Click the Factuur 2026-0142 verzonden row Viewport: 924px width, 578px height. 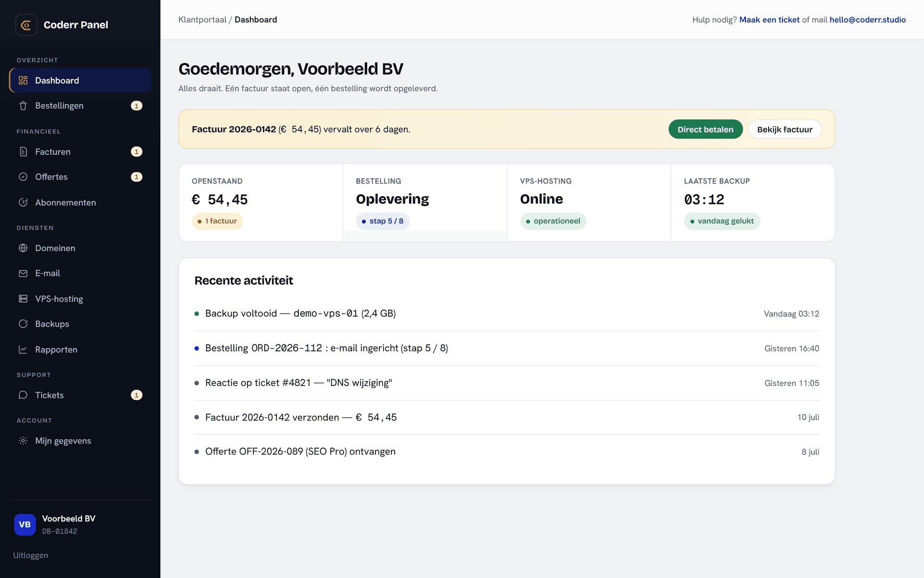click(x=507, y=417)
